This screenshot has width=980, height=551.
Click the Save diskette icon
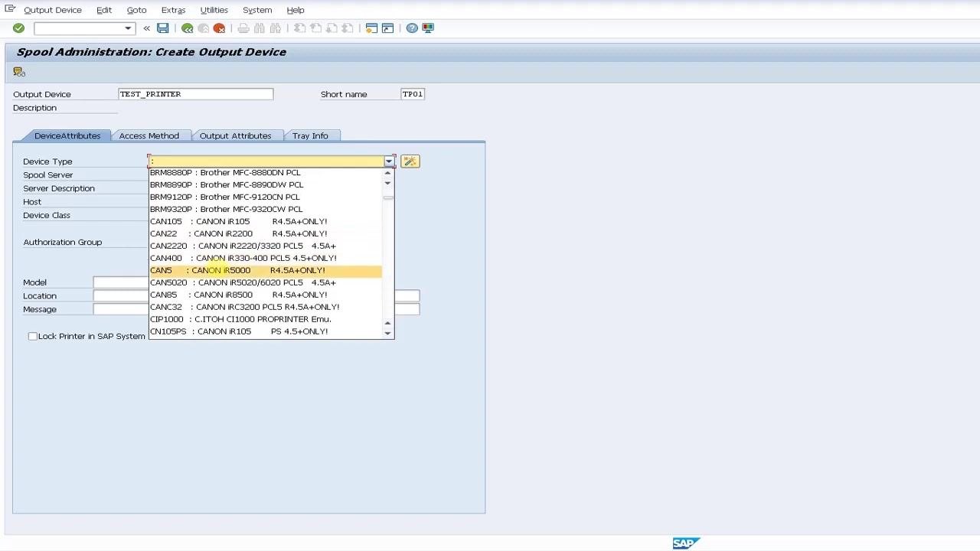(162, 28)
